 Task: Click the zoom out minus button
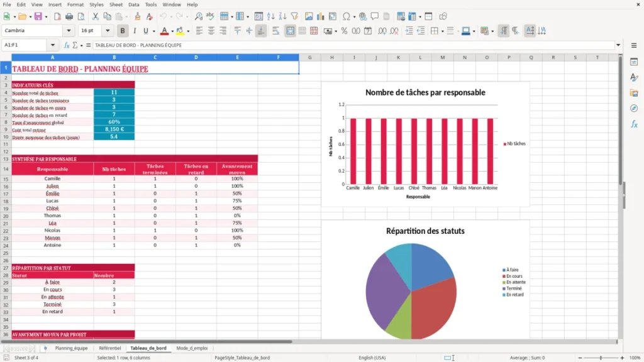pos(580,358)
